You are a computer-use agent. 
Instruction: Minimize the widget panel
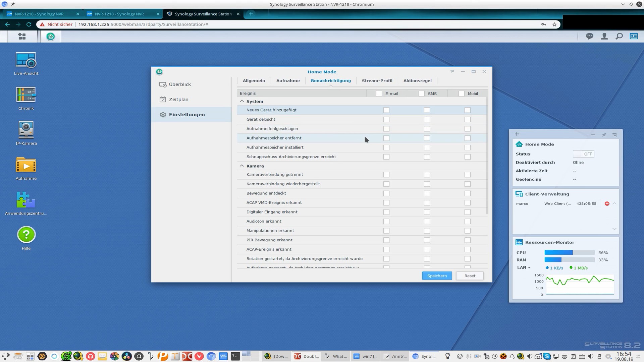coord(593,134)
